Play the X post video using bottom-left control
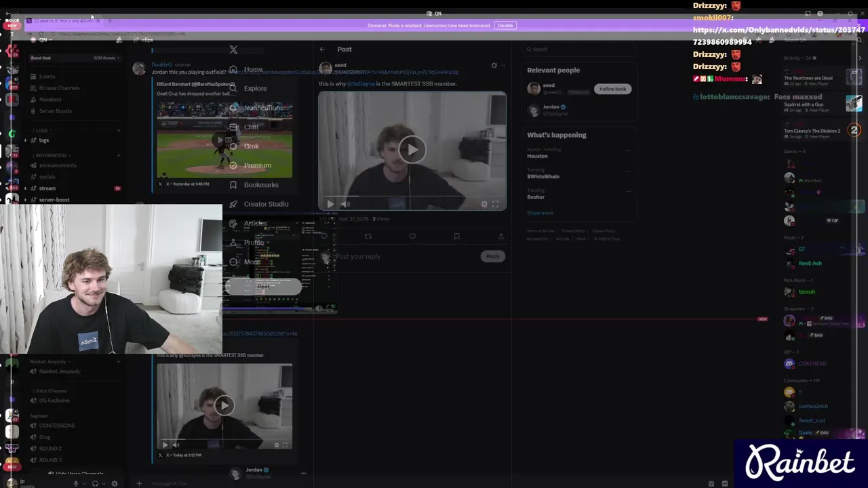Image resolution: width=868 pixels, height=488 pixels. point(330,204)
